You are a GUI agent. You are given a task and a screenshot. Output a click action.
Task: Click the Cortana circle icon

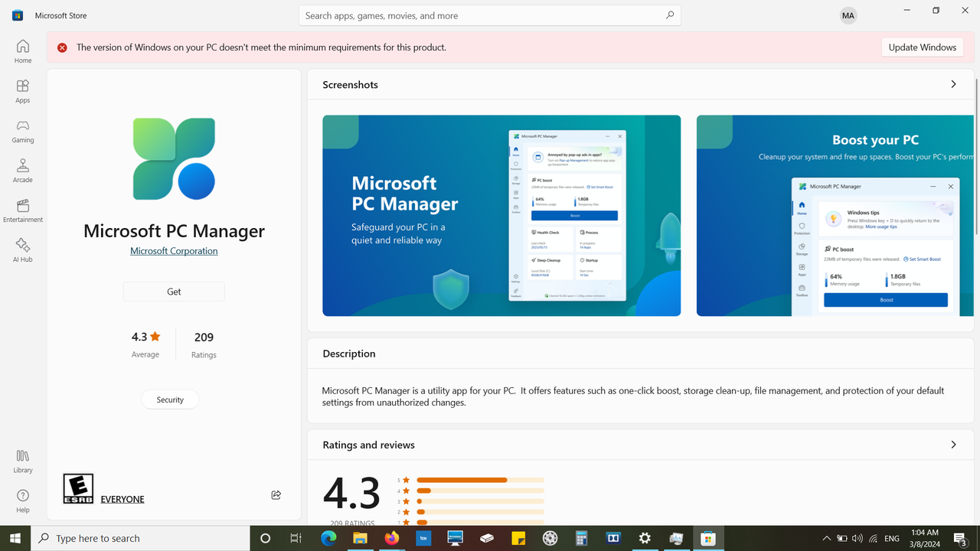[x=266, y=539]
